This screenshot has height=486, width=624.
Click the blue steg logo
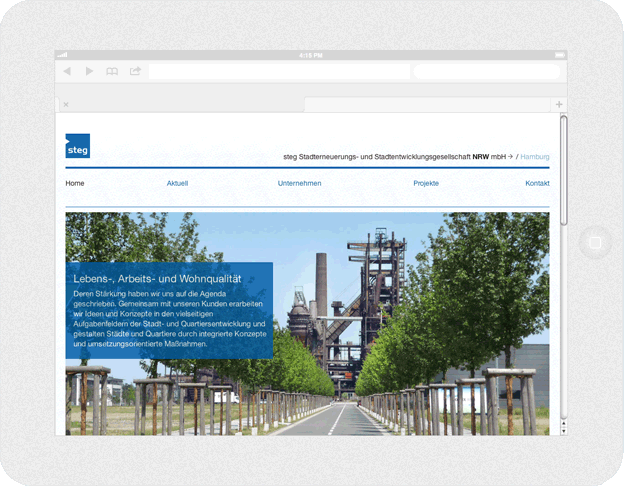pos(78,146)
